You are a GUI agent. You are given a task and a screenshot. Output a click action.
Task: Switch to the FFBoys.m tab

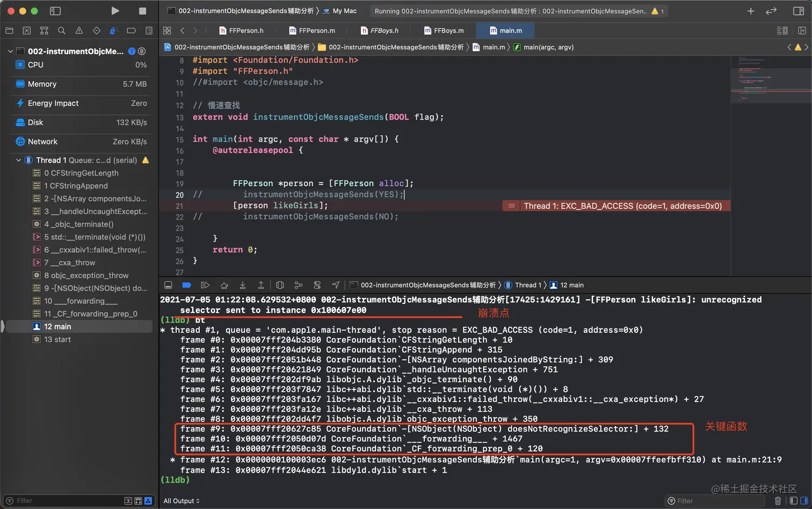[x=444, y=31]
